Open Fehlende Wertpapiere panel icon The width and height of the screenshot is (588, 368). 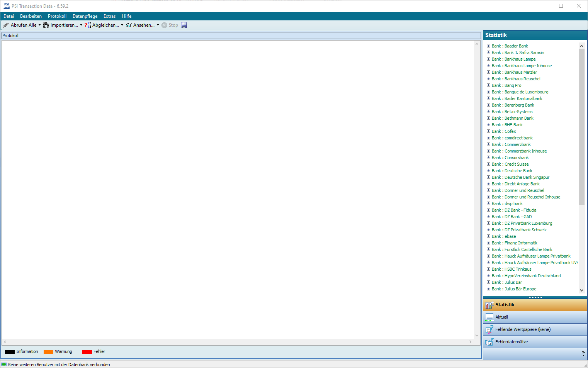pos(489,329)
